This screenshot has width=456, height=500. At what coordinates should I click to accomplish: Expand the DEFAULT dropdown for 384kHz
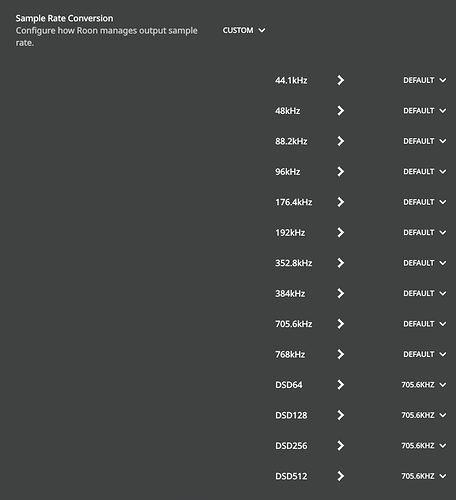[425, 293]
